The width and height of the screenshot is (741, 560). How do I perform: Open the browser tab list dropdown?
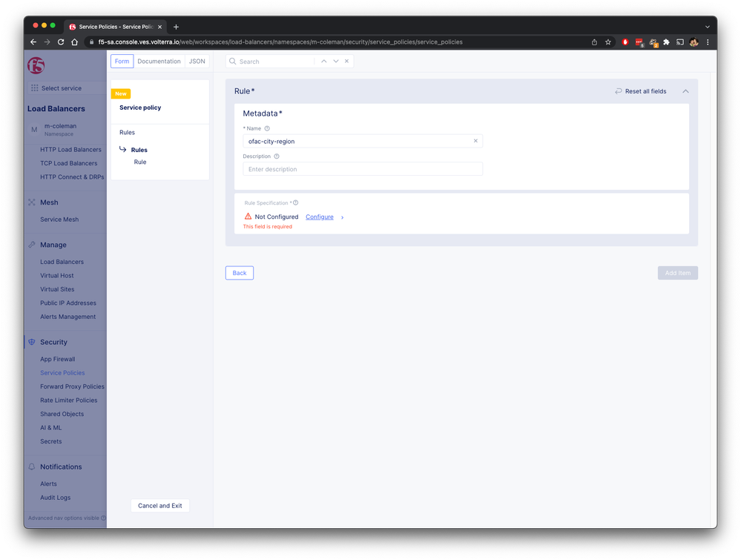click(708, 27)
